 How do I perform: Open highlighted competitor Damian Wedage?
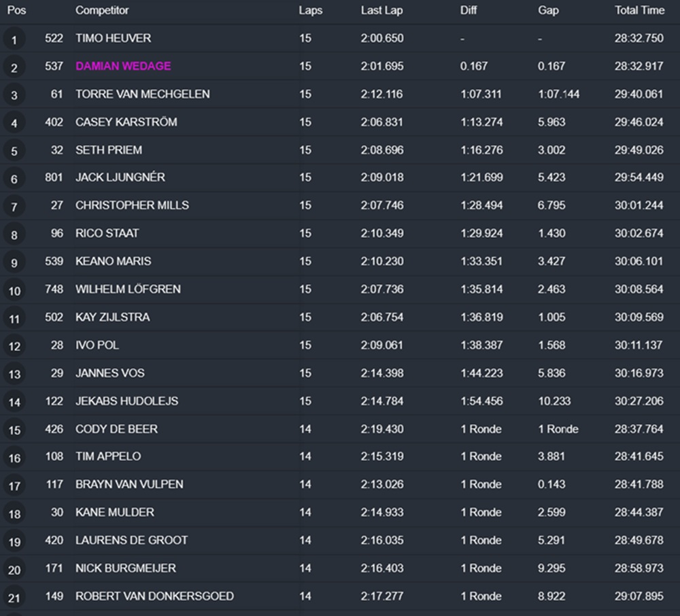coord(123,66)
